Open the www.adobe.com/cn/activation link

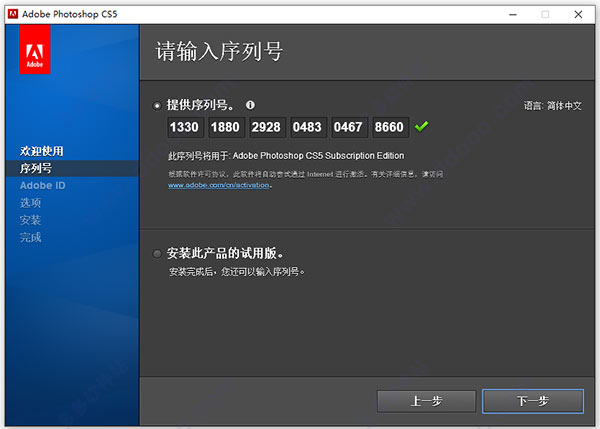(218, 185)
